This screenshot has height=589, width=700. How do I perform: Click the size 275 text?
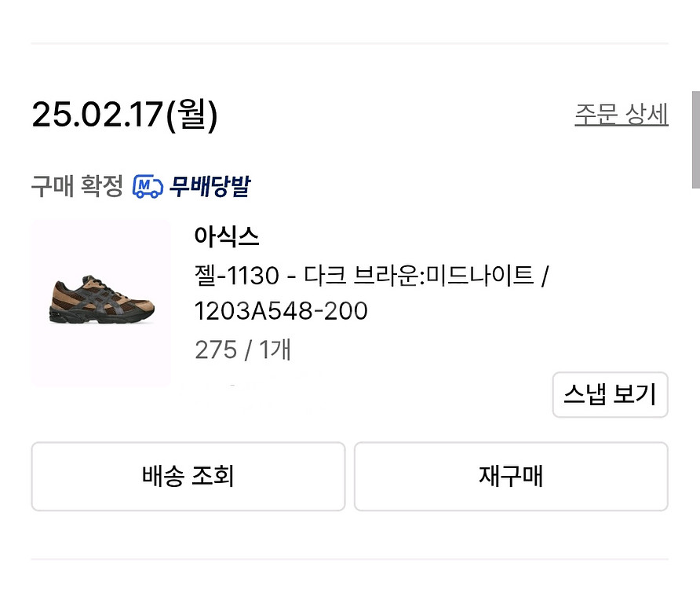(216, 349)
